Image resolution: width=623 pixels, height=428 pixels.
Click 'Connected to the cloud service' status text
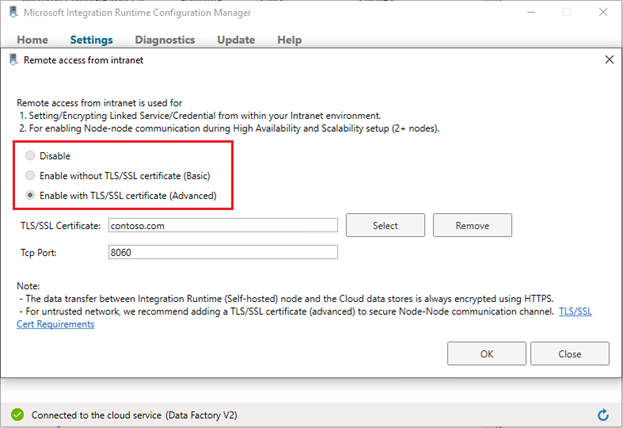pos(134,415)
